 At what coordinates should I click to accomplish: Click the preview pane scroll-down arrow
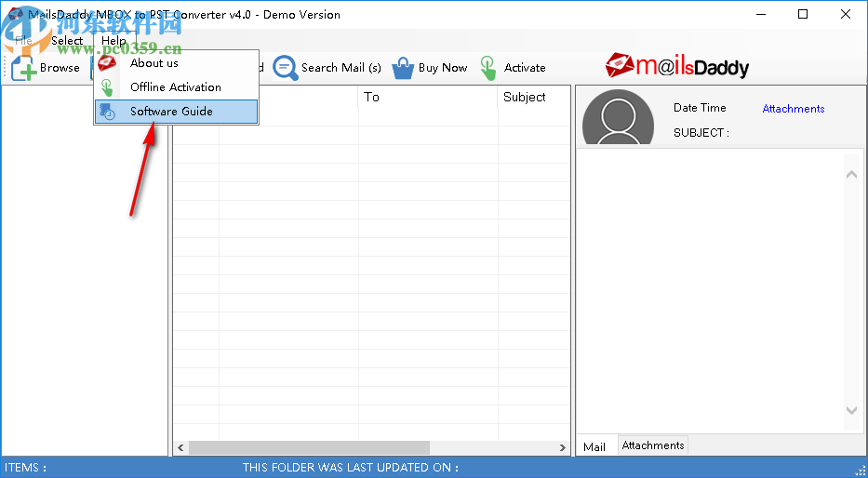tap(851, 410)
